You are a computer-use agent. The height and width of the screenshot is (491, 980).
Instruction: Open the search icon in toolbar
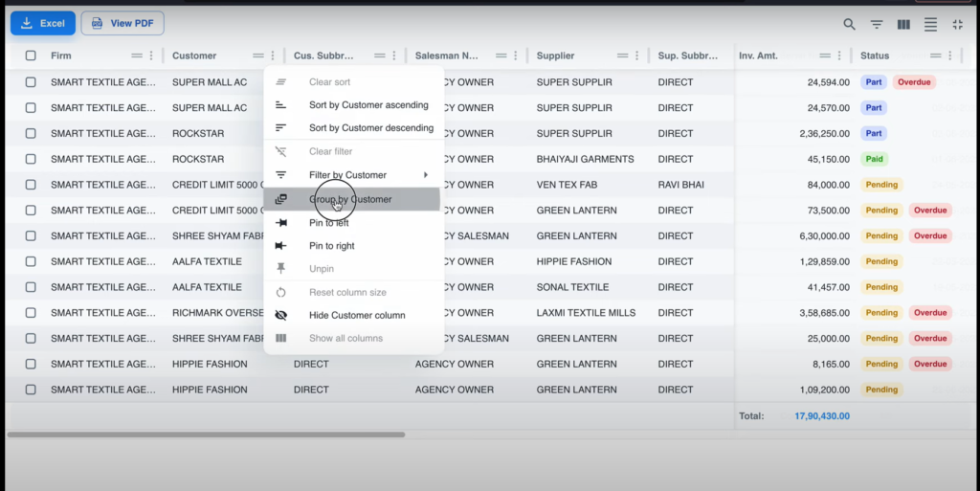pyautogui.click(x=849, y=24)
